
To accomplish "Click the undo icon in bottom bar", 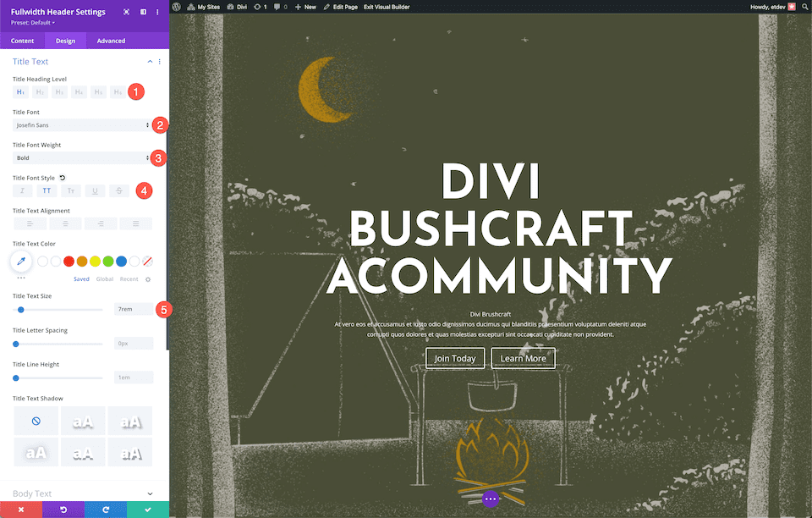I will coord(63,509).
